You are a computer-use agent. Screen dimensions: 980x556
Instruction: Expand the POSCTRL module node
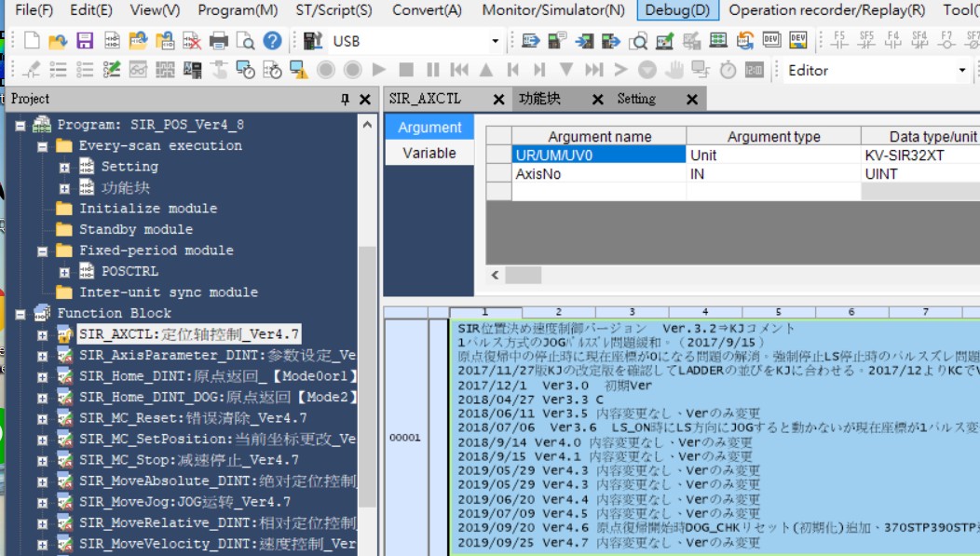[64, 272]
